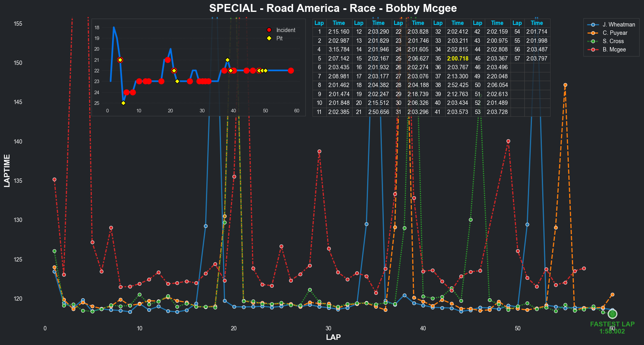Click the yellow Pit diamond legend icon
Viewport: 644px width, 345px height.
pos(269,38)
